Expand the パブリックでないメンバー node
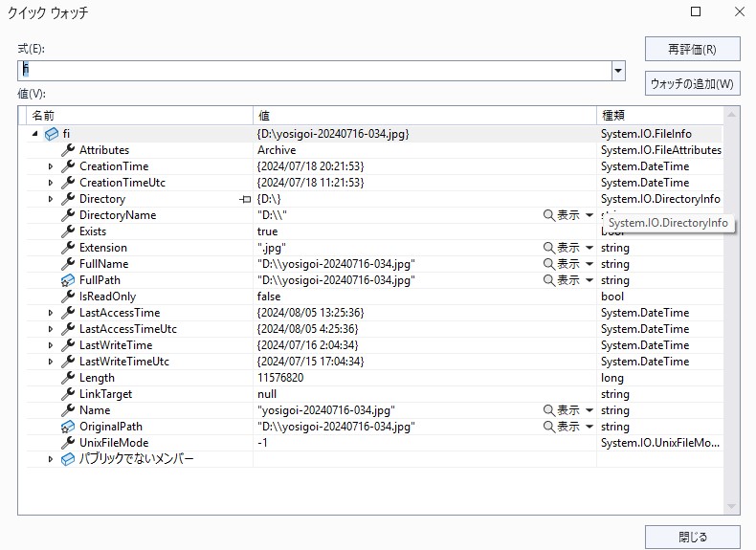This screenshot has width=756, height=550. click(52, 459)
